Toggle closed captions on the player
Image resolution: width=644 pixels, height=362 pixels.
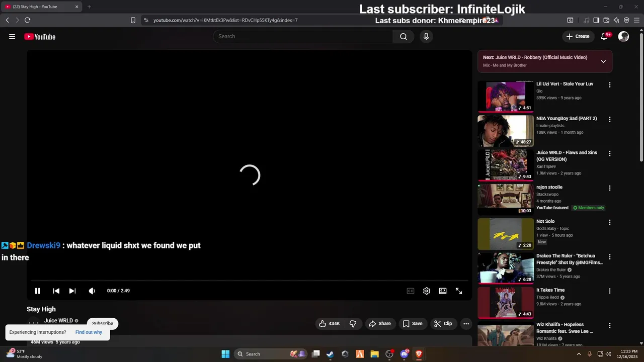[x=411, y=291]
